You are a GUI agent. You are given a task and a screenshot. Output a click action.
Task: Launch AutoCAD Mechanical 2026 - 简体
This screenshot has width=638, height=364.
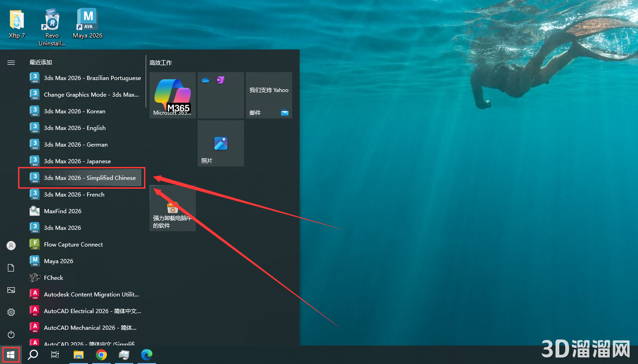85,328
